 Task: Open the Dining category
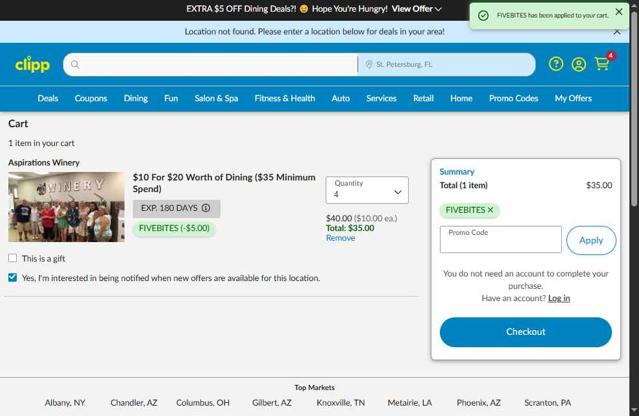(x=136, y=98)
